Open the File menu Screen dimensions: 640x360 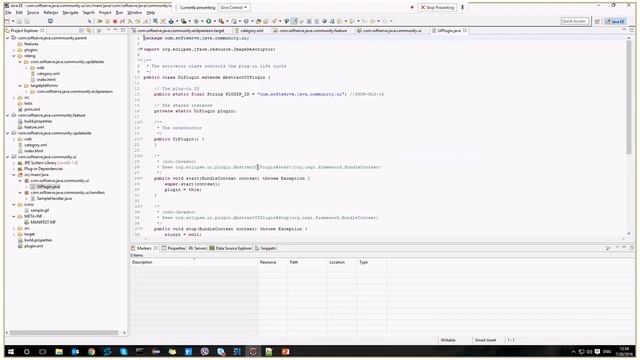click(8, 13)
